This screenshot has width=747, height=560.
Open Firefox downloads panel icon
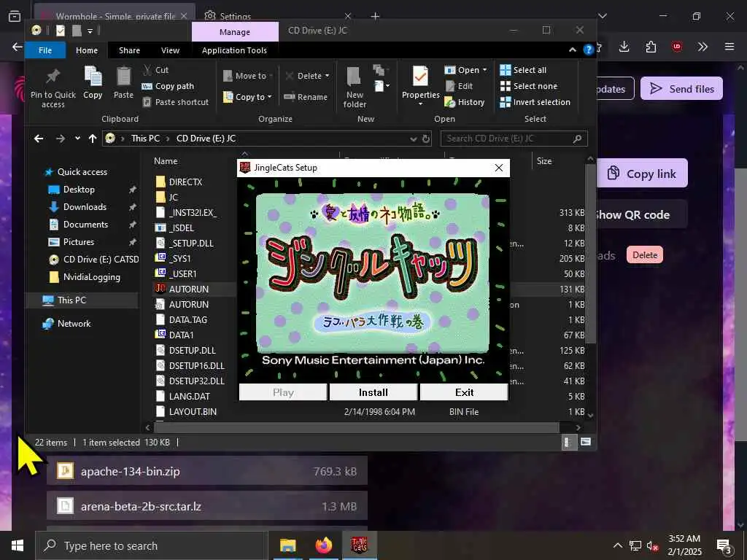click(x=624, y=47)
